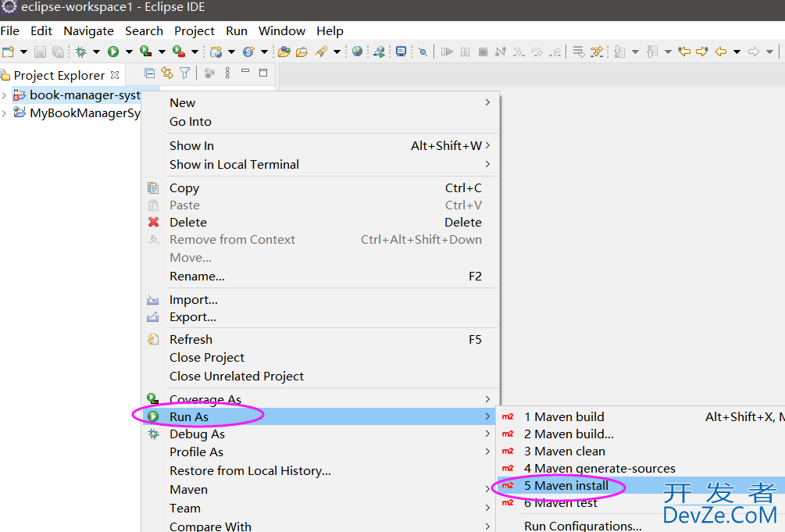
Task: Click the Step Over toolbar icon
Action: [537, 52]
